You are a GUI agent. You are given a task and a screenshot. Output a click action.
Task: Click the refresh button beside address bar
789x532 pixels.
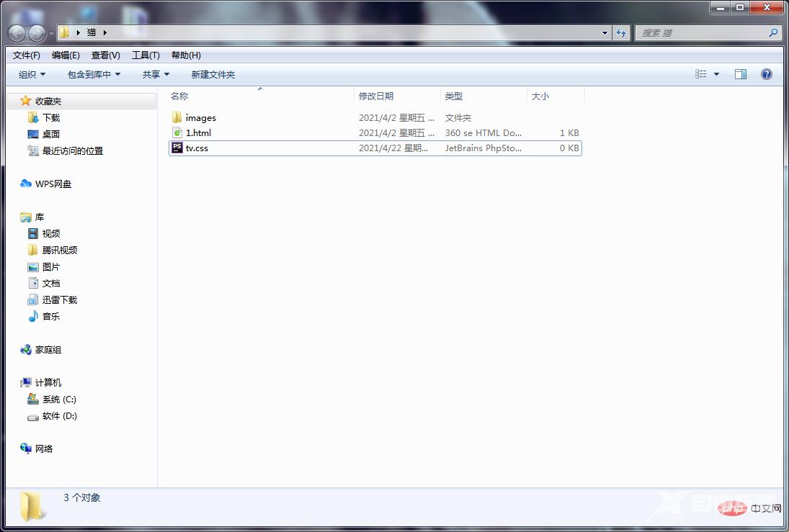[621, 32]
